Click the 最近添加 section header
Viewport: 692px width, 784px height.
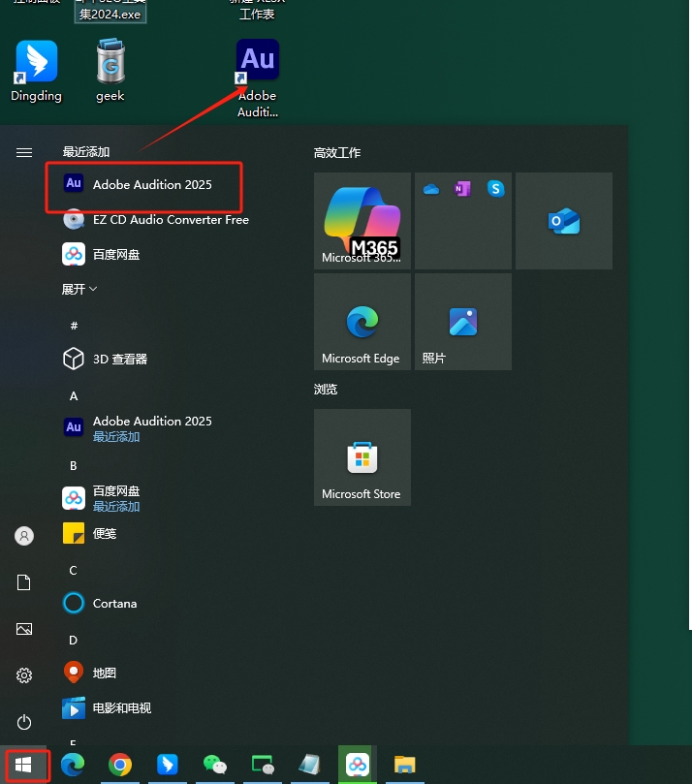point(86,152)
